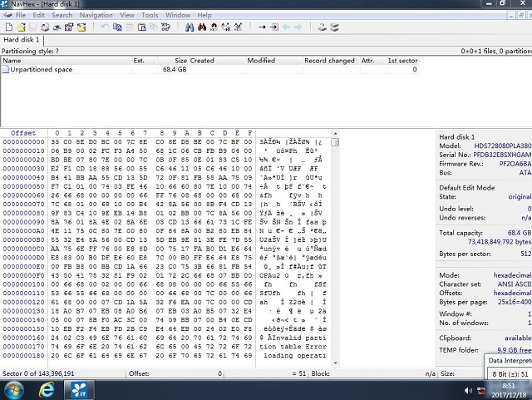The width and height of the screenshot is (532, 400).
Task: Click the Record changed column header
Action: tap(331, 61)
